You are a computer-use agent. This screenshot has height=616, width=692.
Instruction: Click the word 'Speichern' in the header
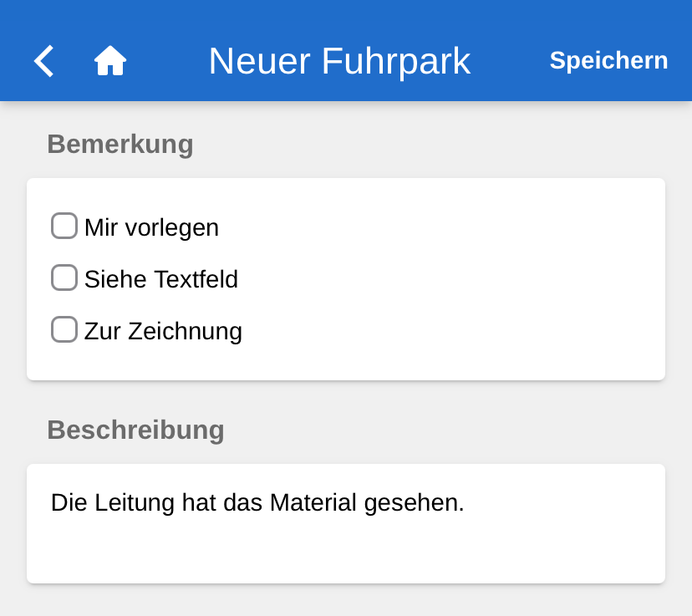coord(608,61)
